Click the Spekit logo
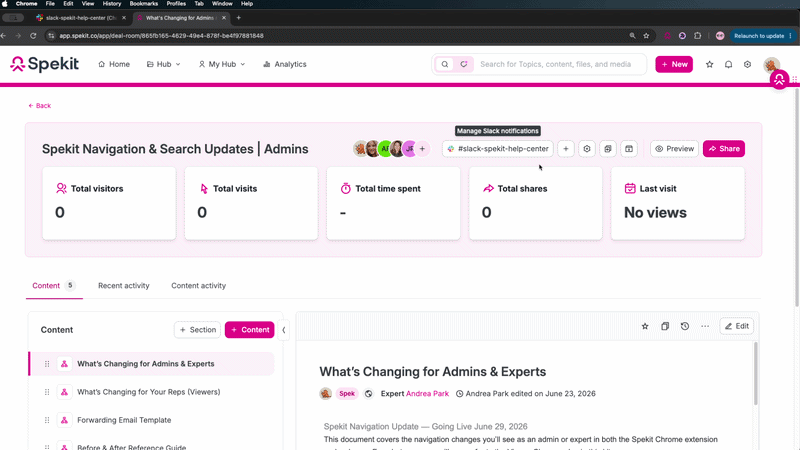Image resolution: width=800 pixels, height=450 pixels. [44, 64]
